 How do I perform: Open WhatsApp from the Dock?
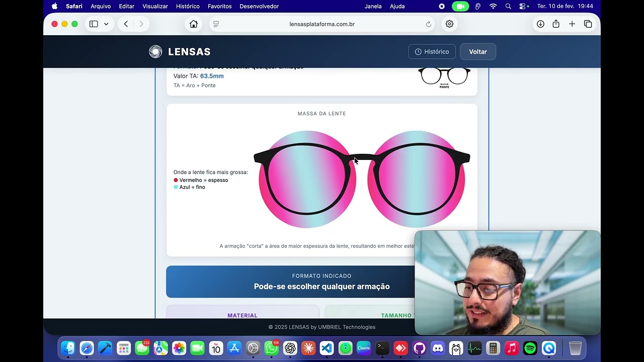pyautogui.click(x=272, y=348)
